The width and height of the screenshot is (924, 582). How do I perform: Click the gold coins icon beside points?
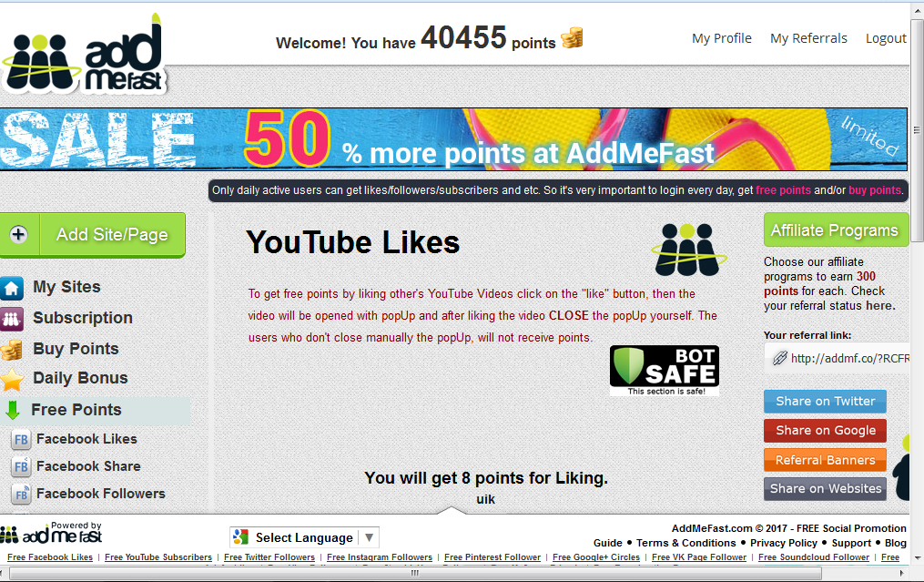(572, 38)
